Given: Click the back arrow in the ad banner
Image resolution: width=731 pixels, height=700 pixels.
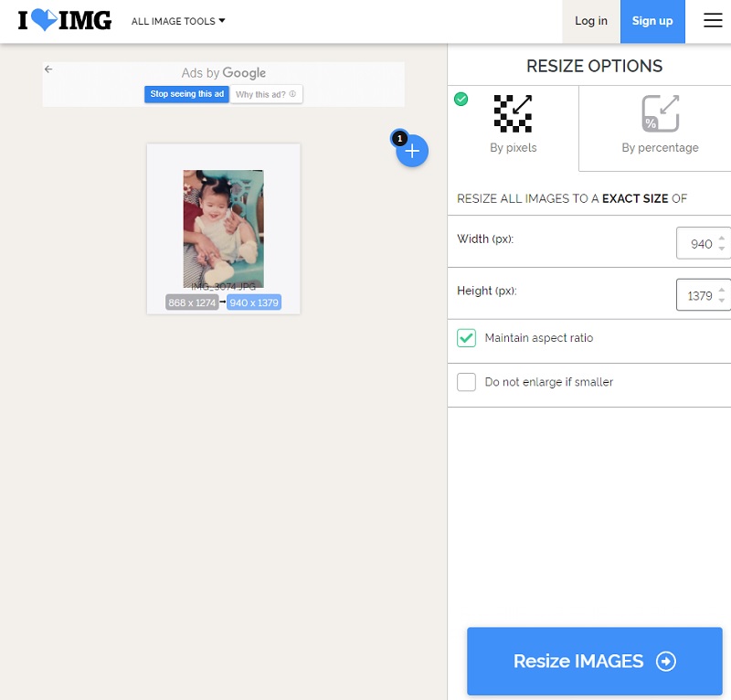Looking at the screenshot, I should coord(48,69).
